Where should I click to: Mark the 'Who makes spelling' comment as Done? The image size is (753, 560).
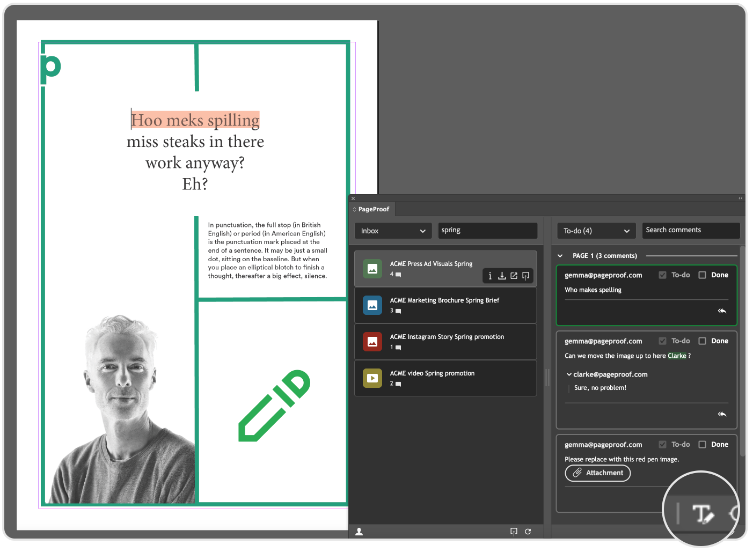(x=703, y=275)
